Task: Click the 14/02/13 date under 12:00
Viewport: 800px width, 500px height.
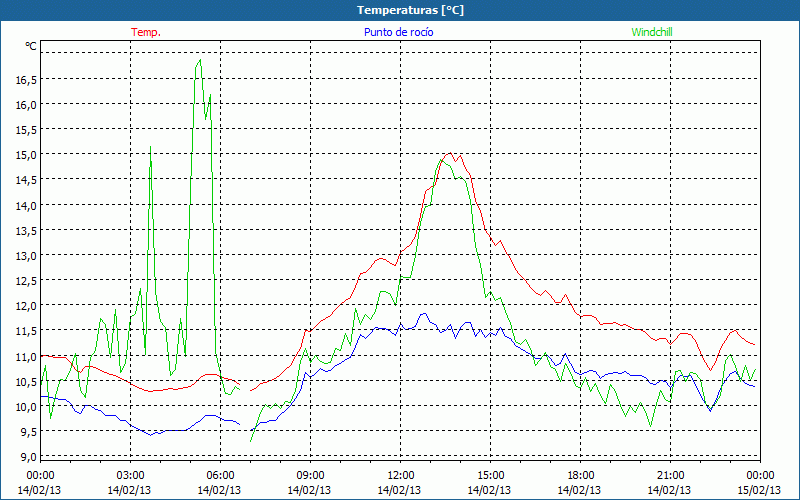Action: [399, 490]
